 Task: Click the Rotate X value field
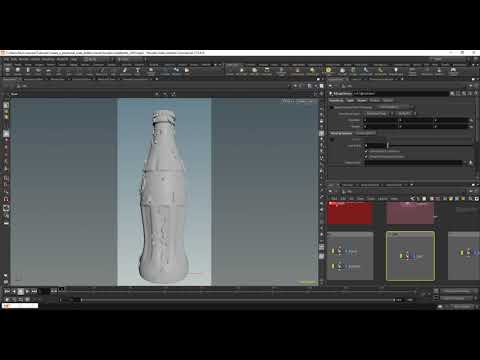click(382, 126)
